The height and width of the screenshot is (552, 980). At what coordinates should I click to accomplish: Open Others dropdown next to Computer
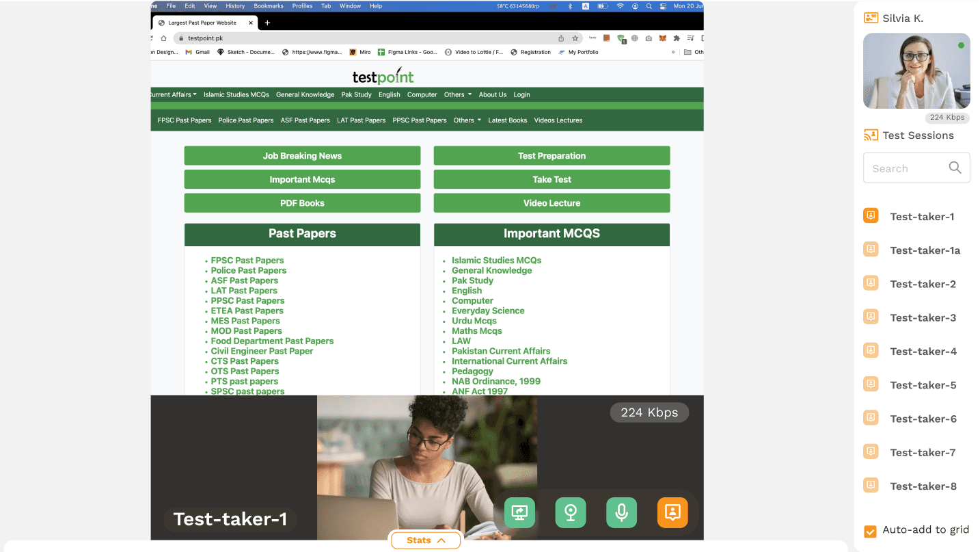pyautogui.click(x=458, y=94)
